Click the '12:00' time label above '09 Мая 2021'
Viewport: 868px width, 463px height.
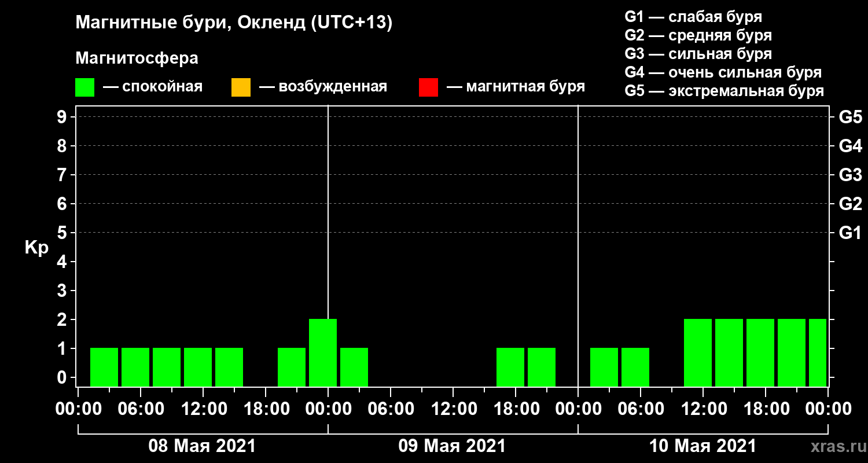453,409
